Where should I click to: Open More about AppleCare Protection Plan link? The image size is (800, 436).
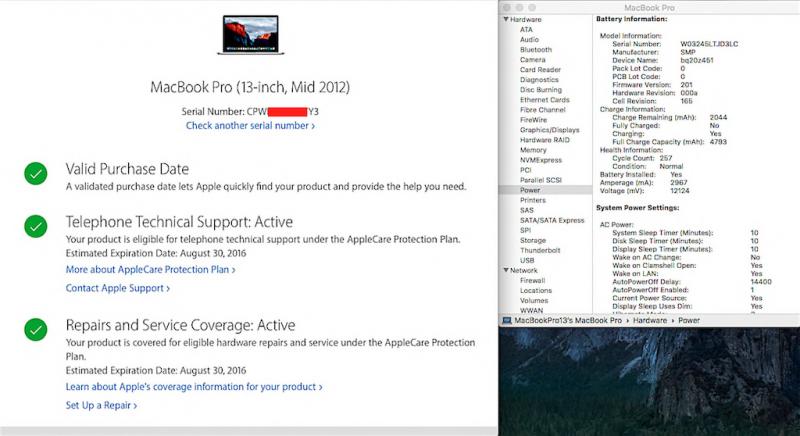pos(151,269)
